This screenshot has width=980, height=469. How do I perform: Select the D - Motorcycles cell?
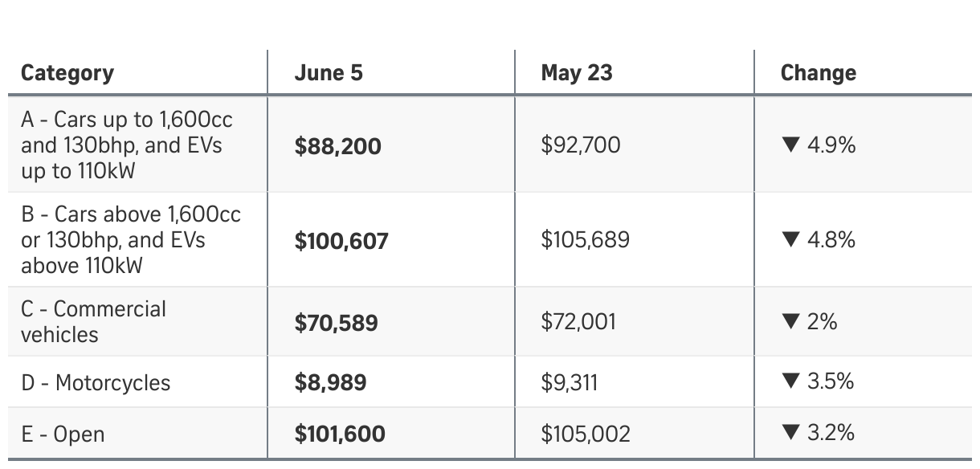[x=96, y=382]
